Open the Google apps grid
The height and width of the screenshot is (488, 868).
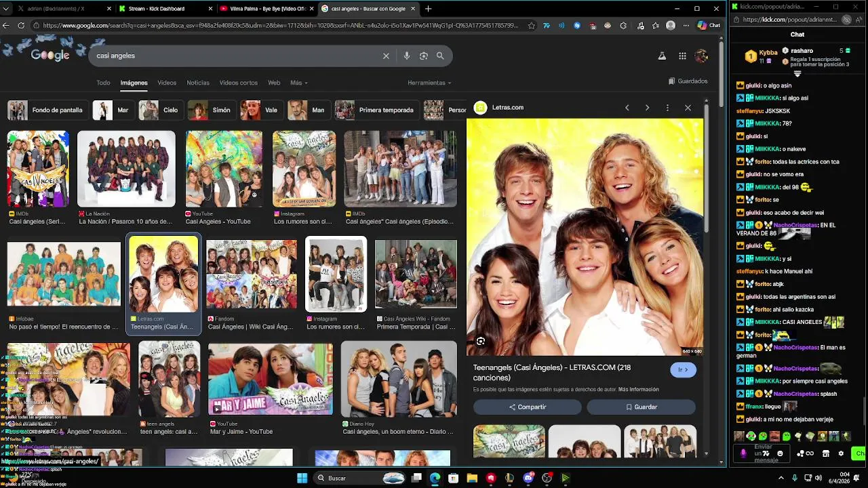682,56
